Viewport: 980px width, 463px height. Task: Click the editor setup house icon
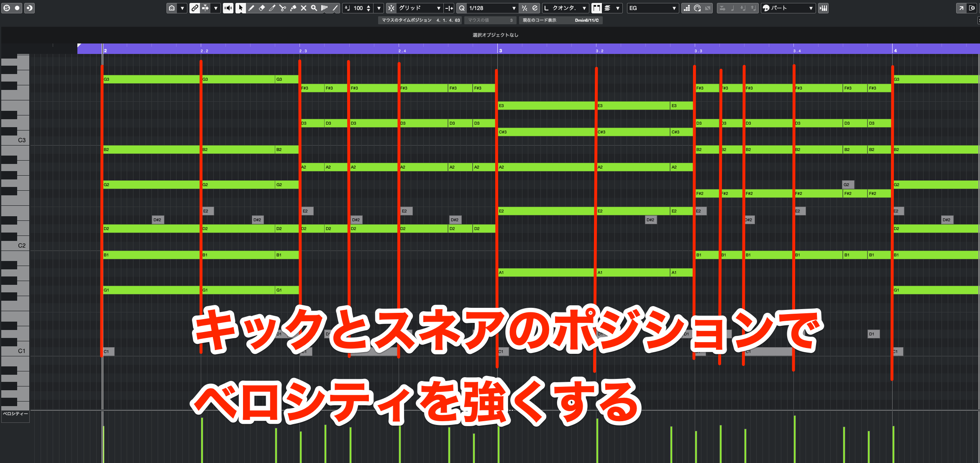coord(172,8)
